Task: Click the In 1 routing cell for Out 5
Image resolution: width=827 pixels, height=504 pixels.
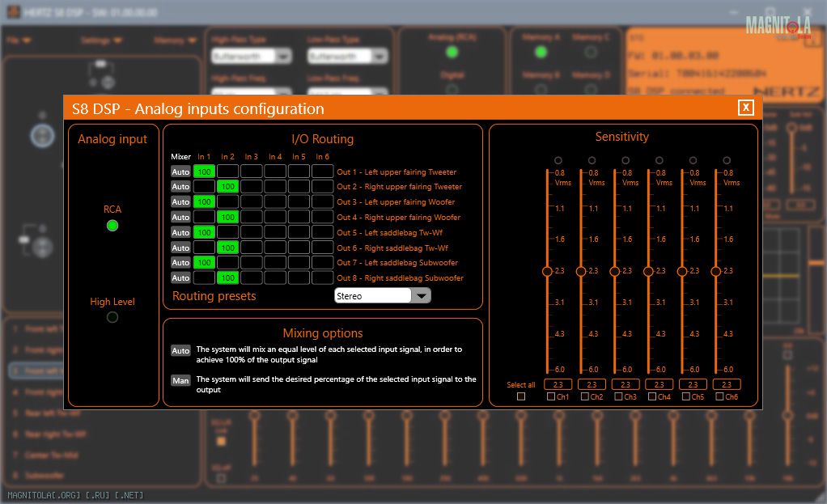Action: (204, 232)
